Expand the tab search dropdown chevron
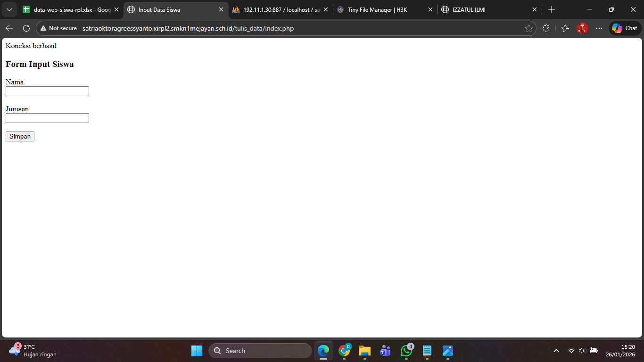This screenshot has height=362, width=644. pos(9,9)
